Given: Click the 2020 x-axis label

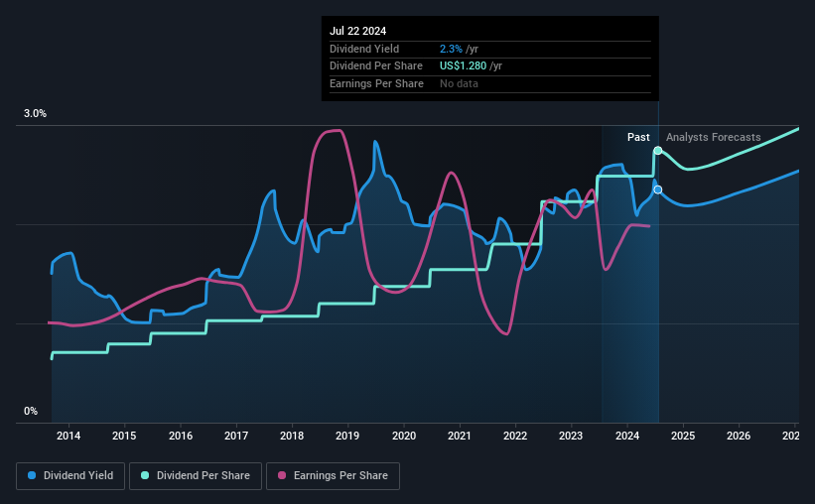Looking at the screenshot, I should 404,436.
